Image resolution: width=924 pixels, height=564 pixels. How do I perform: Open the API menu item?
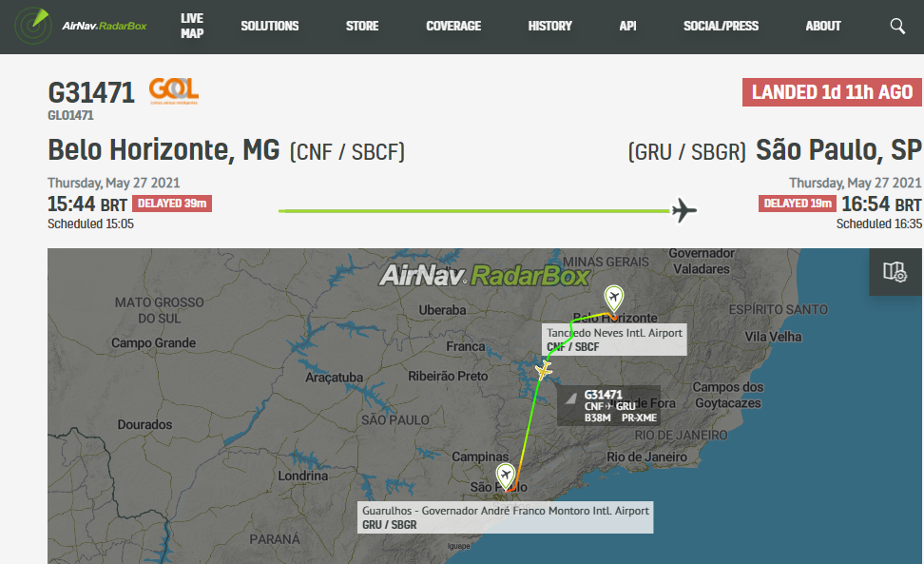(627, 26)
